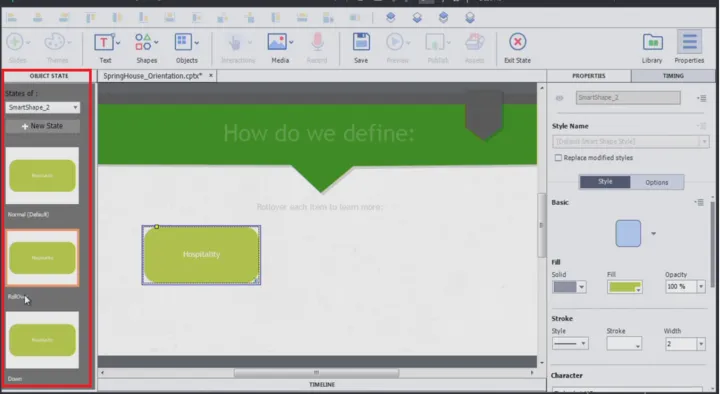Select the Shapes tool icon
This screenshot has height=394, width=720.
click(x=143, y=42)
